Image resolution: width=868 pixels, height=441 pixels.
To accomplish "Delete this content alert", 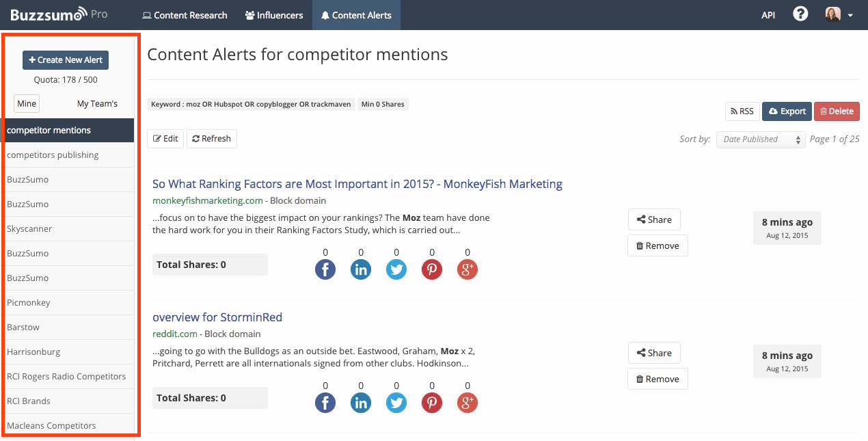I will (837, 111).
